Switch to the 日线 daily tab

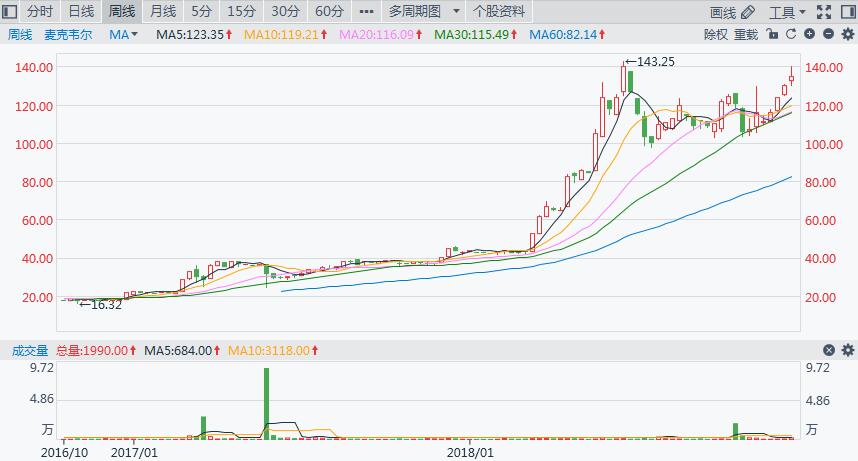81,11
